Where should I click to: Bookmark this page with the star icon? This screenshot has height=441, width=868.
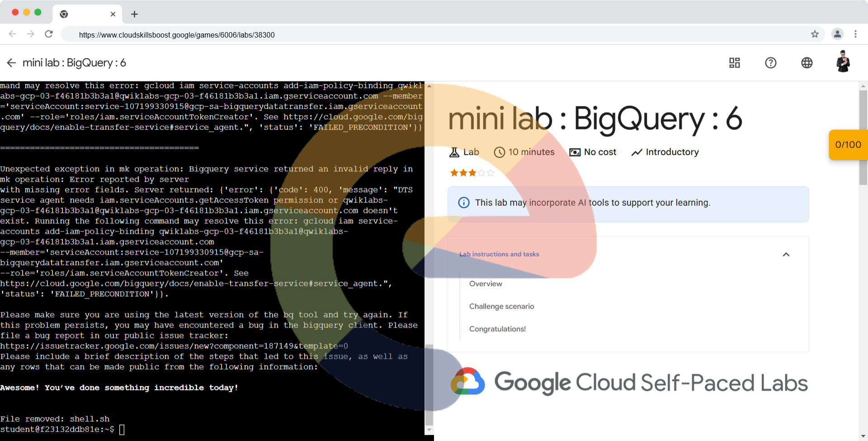[x=815, y=34]
